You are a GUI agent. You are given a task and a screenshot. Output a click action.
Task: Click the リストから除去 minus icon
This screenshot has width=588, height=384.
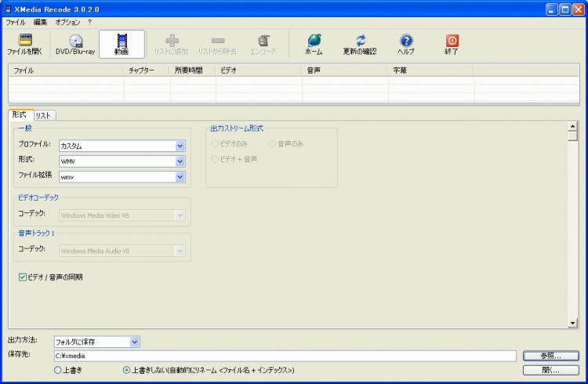coord(217,44)
